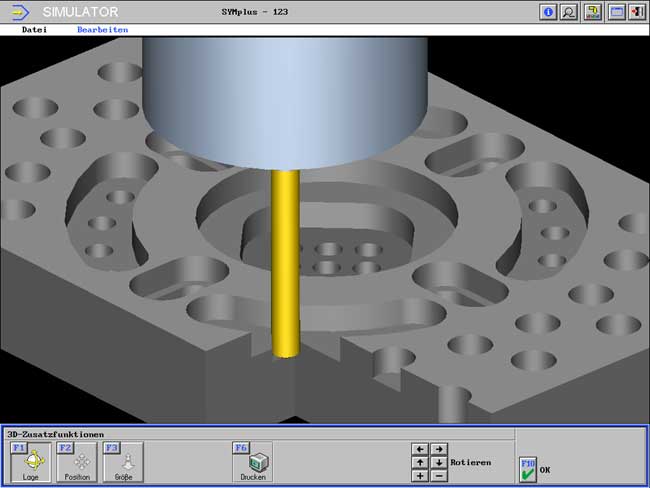650x488 pixels.
Task: Click the yellow milling cutter in 3D view
Action: point(285,270)
